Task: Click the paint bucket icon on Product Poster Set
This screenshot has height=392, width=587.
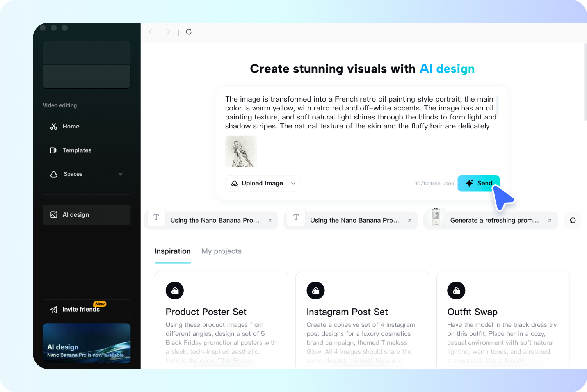Action: 174,290
